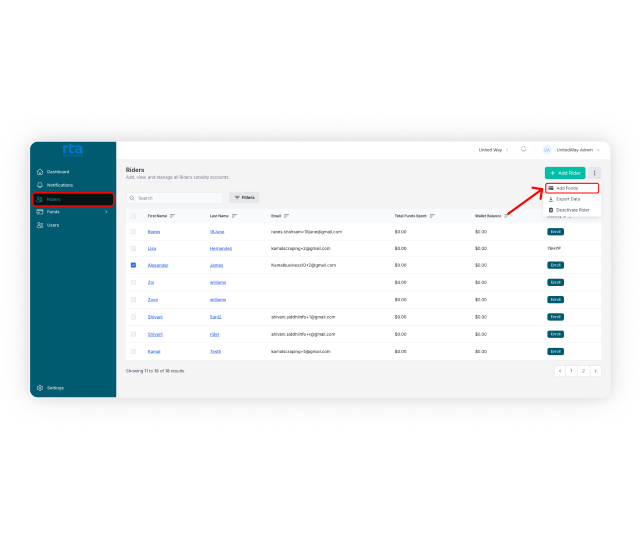Open the United Way organization selector
The height and width of the screenshot is (539, 640).
pyautogui.click(x=493, y=149)
